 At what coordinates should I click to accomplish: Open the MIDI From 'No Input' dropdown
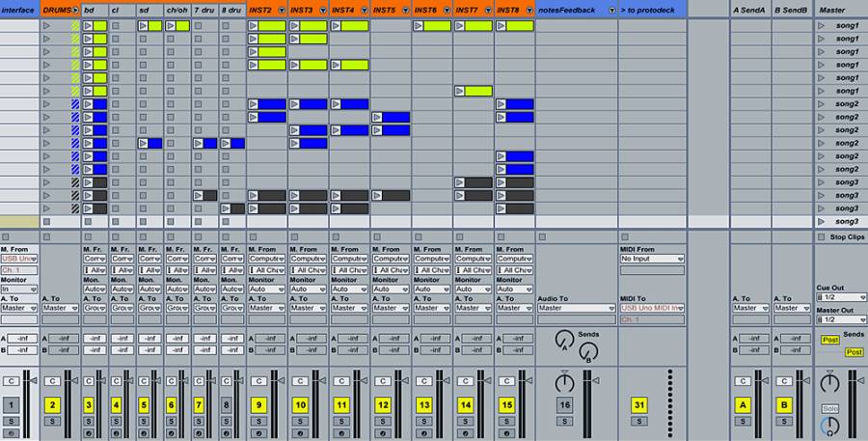[652, 259]
